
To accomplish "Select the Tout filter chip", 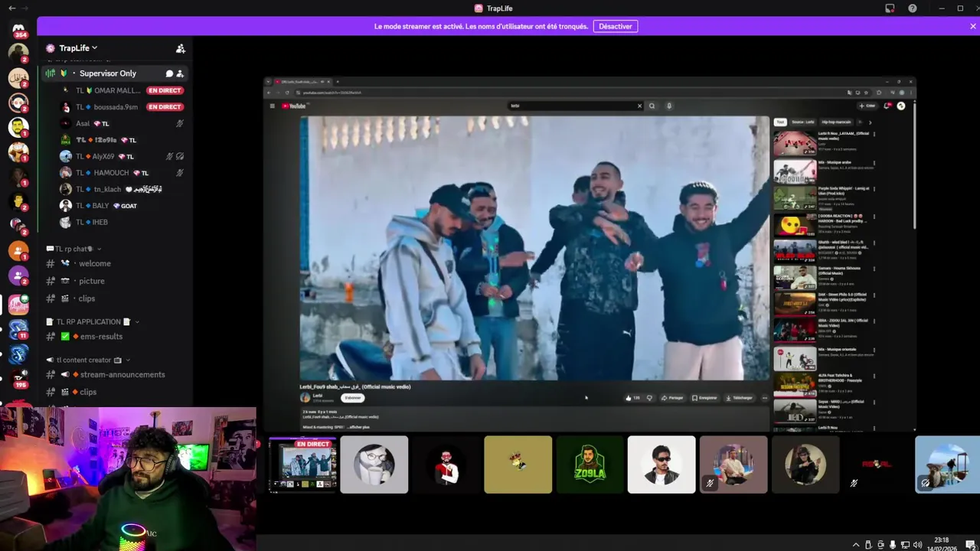I will [780, 122].
